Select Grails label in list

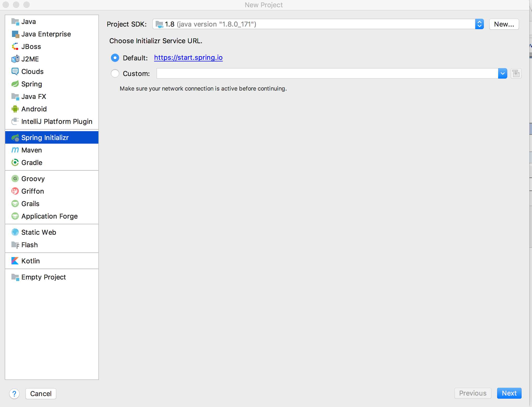(30, 204)
